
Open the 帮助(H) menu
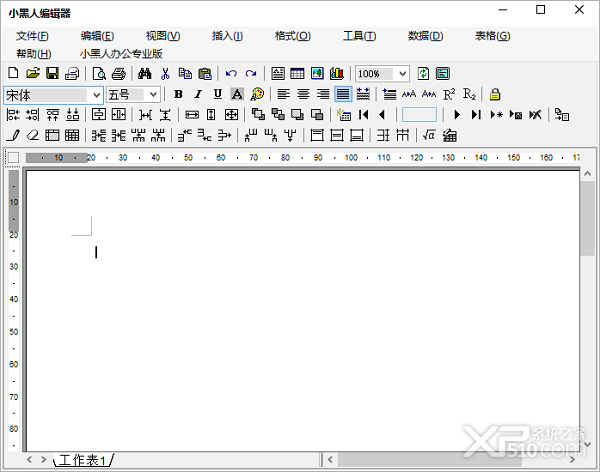[34, 54]
